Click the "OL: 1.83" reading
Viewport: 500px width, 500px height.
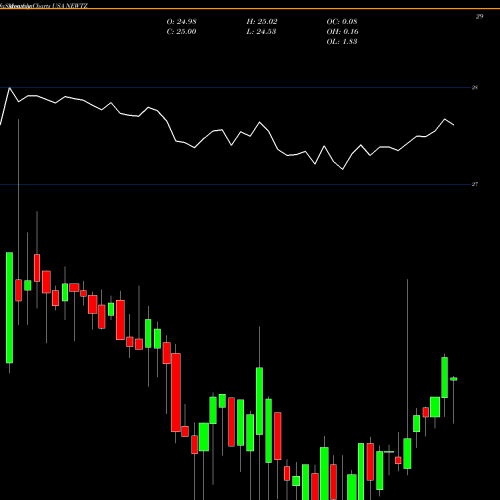[x=342, y=42]
